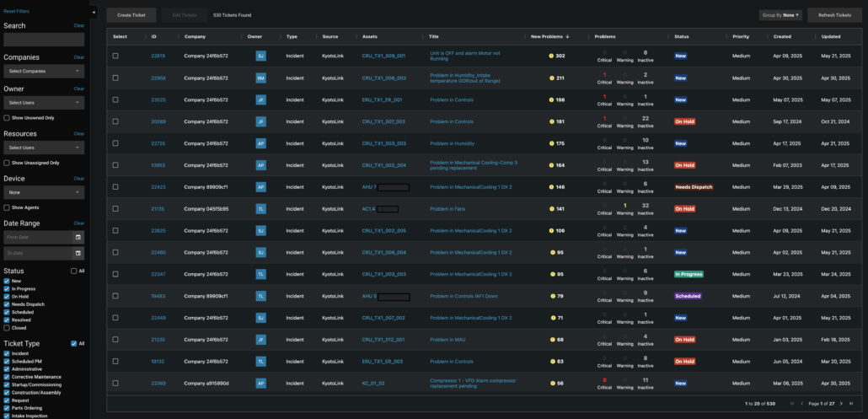Click the Reset Filters link
Viewport: 868px width, 419px height.
pos(17,11)
